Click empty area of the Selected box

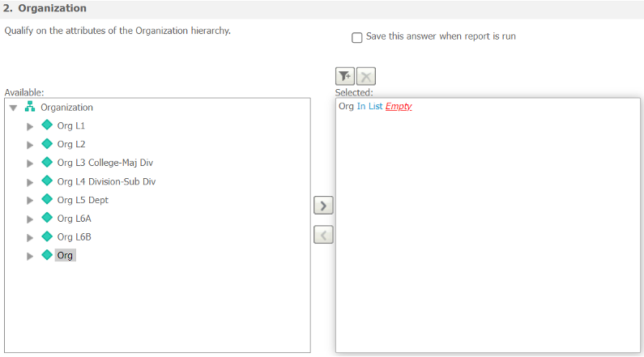coord(486,243)
